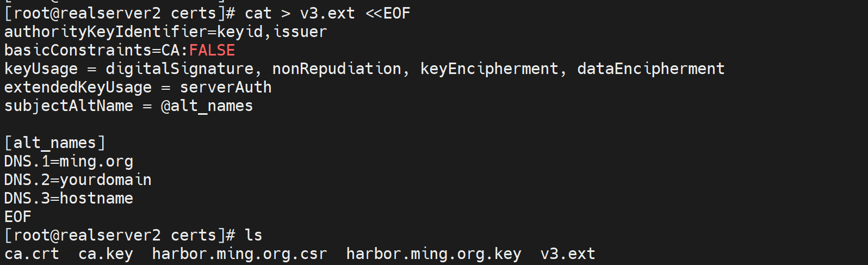Click the ca.key file in ls output

(106, 254)
